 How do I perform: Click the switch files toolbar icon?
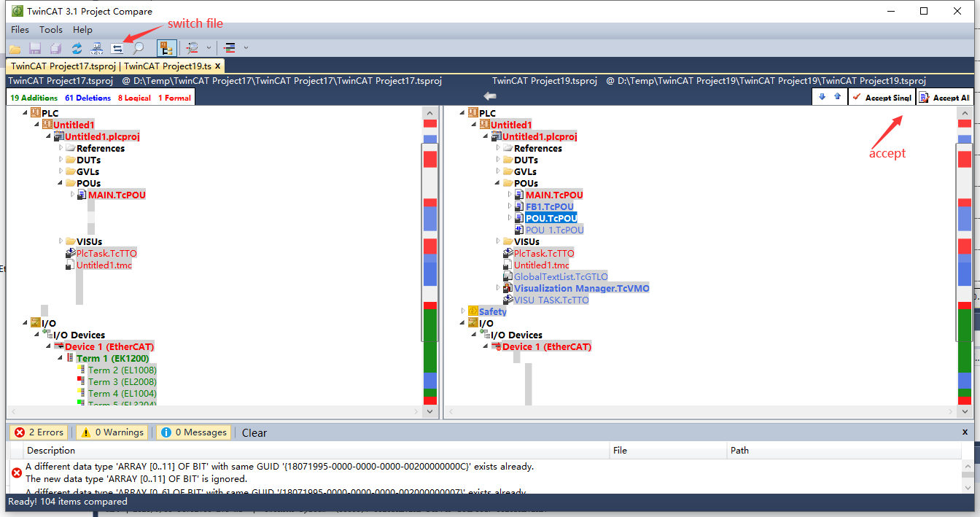117,48
